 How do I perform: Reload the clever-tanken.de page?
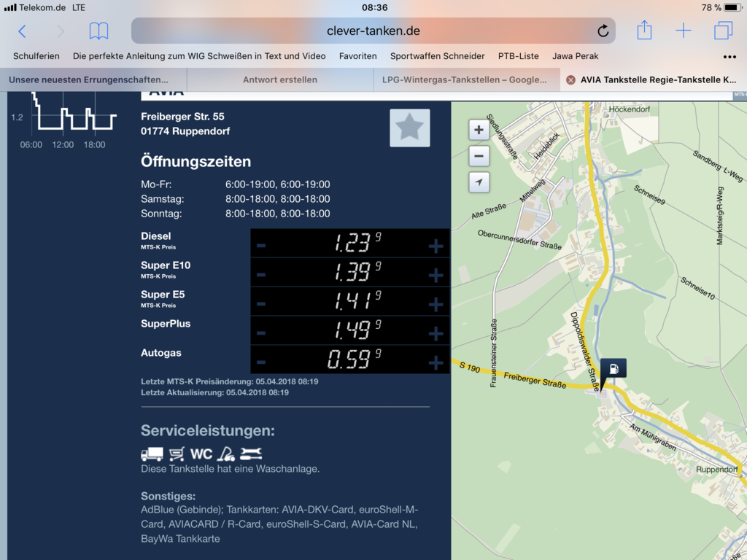[x=603, y=31]
